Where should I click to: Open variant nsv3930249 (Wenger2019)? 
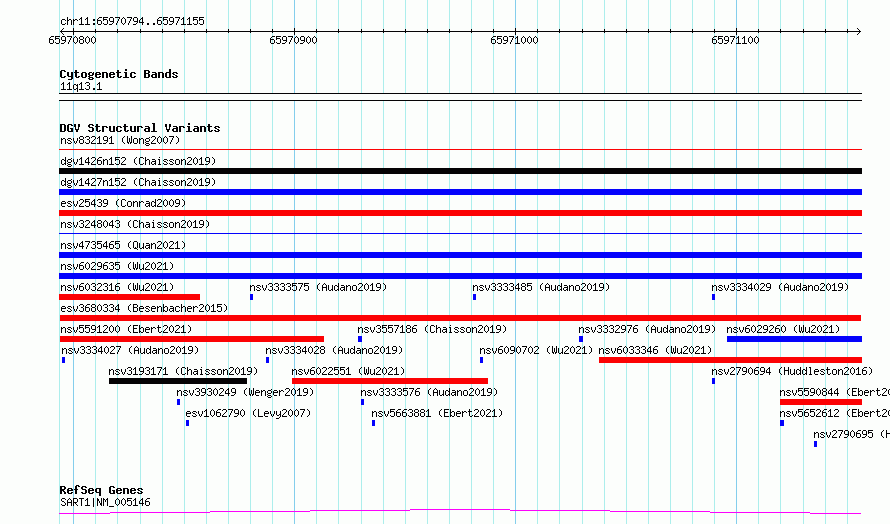coord(245,392)
